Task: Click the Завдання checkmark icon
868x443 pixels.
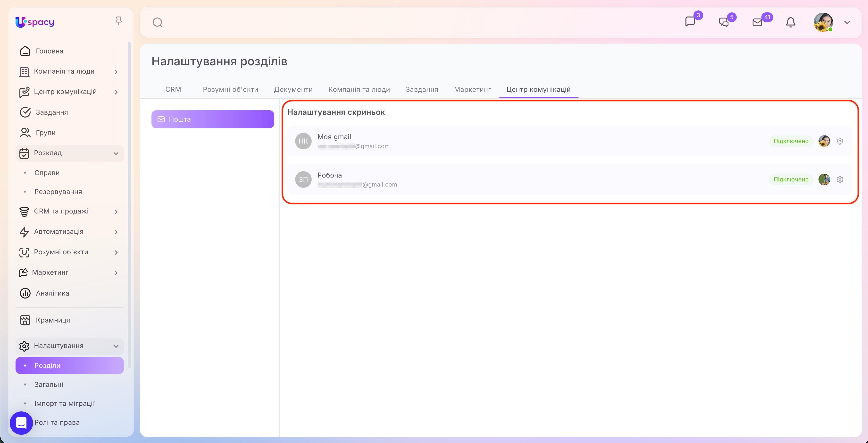Action: [x=25, y=112]
